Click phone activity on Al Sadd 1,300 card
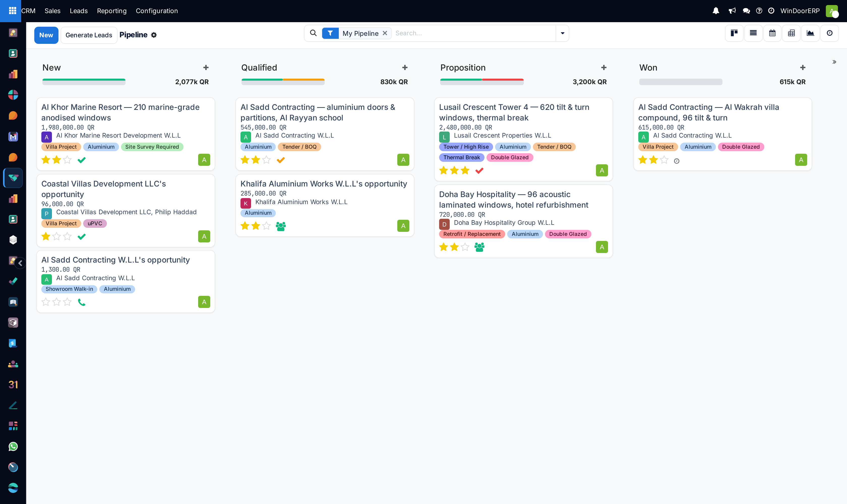 pyautogui.click(x=81, y=302)
